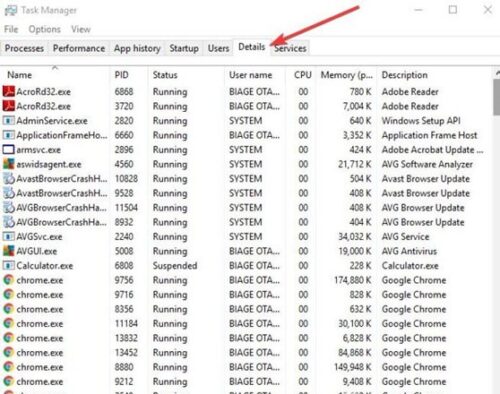Open the Options menu
Image resolution: width=500 pixels, height=394 pixels.
tap(45, 29)
